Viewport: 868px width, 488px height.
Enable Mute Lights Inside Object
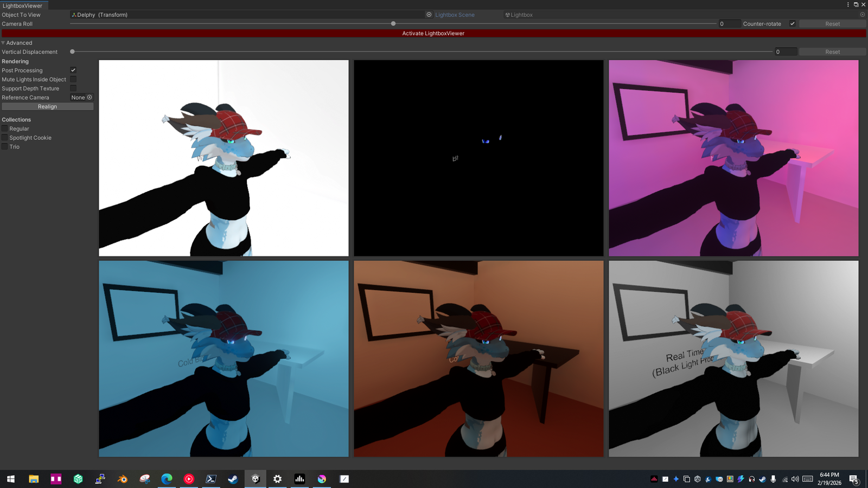click(73, 80)
